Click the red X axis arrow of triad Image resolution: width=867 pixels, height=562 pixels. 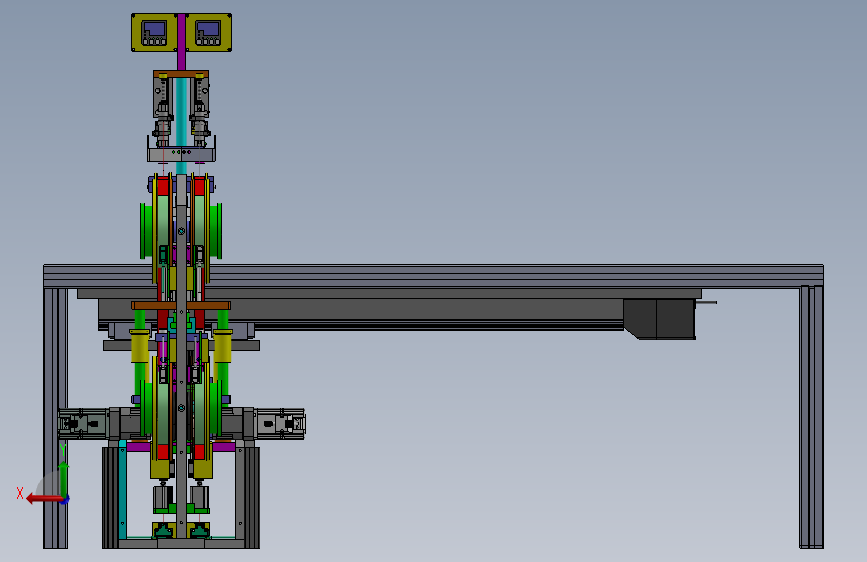point(43,499)
